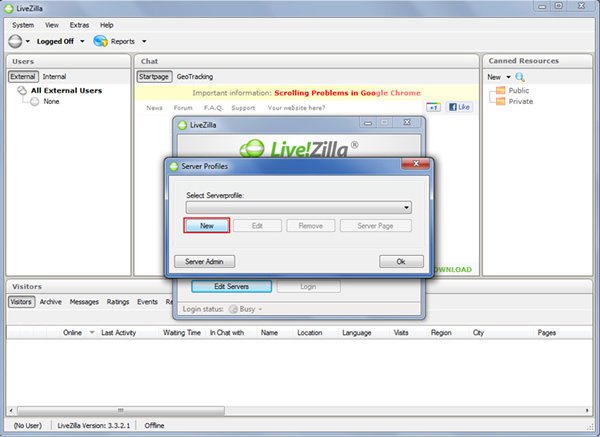Open the Support link on the startpage
Screen dimensions: 600x437
pos(243,108)
